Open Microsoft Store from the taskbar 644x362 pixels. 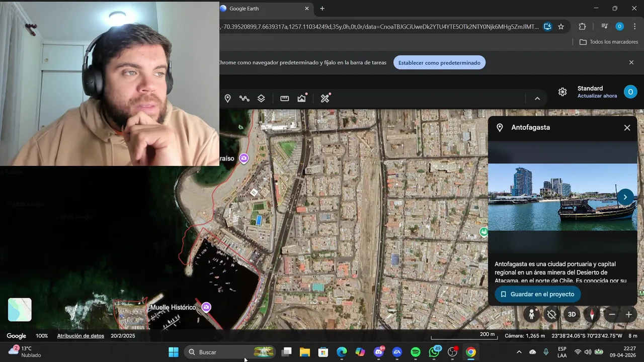pyautogui.click(x=324, y=352)
